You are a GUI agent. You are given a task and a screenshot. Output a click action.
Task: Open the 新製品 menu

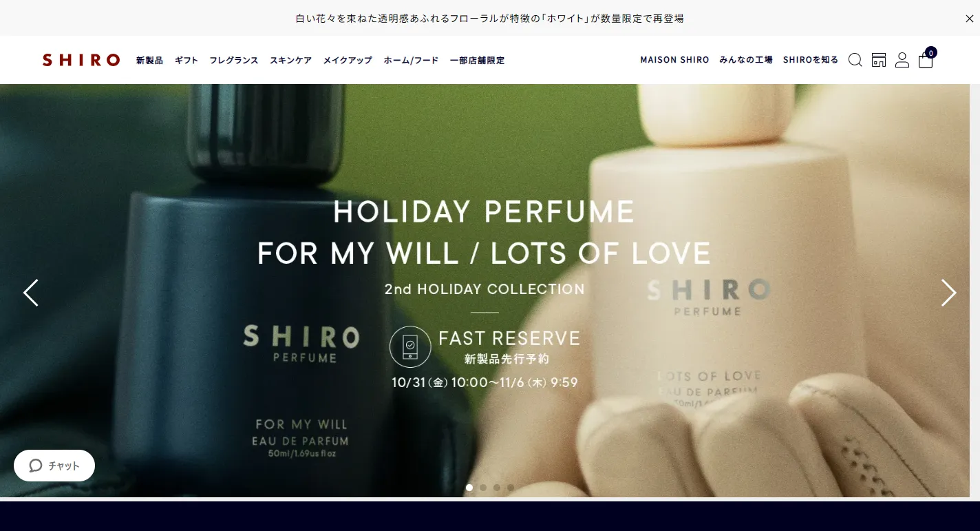pos(149,61)
